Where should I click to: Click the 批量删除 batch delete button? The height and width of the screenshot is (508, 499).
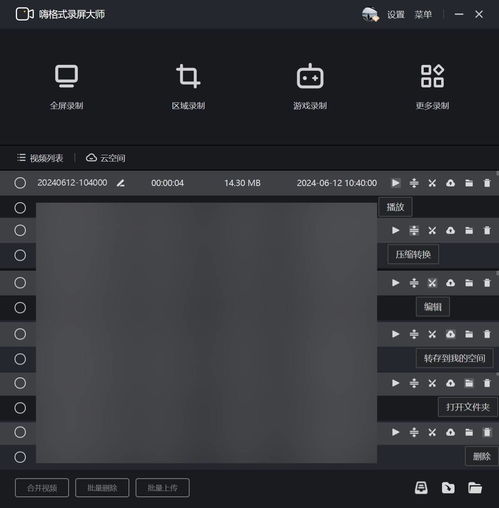tap(102, 488)
